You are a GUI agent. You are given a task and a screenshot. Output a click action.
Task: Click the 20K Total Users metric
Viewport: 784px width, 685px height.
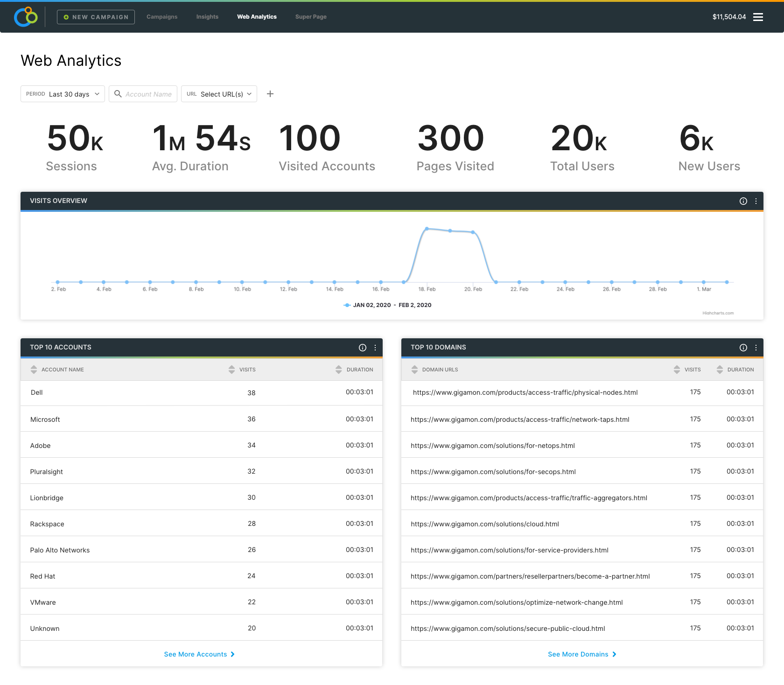[582, 147]
